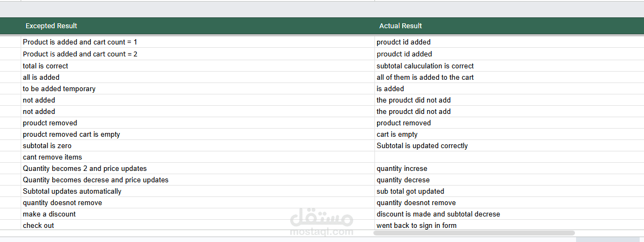Select the 'total is correct' cell
Viewport: 644px width, 242px height.
[46, 66]
